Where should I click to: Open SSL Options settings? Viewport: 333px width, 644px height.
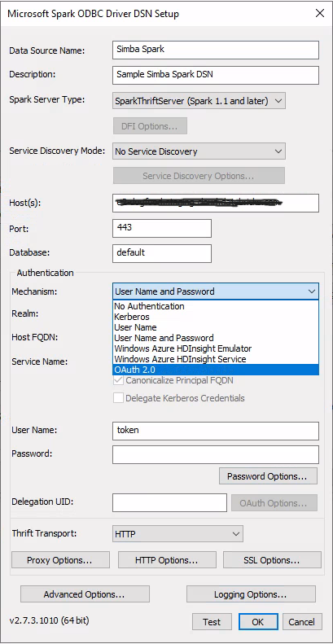pos(272,560)
